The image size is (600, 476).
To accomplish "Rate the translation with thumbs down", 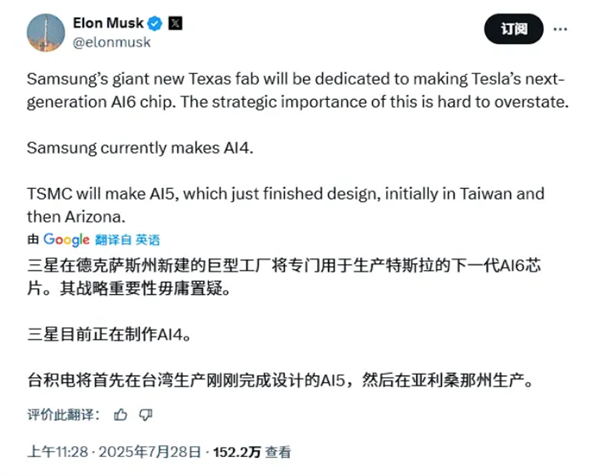I will click(x=146, y=414).
